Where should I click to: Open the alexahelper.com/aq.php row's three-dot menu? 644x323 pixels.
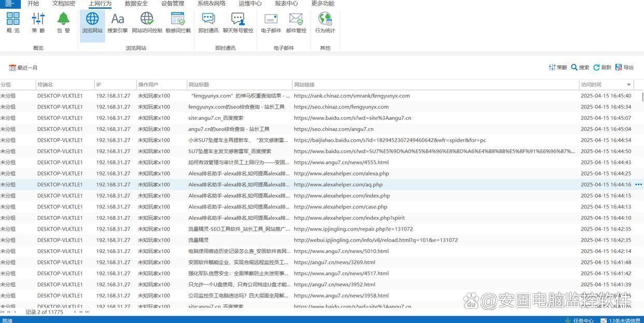[x=638, y=184]
